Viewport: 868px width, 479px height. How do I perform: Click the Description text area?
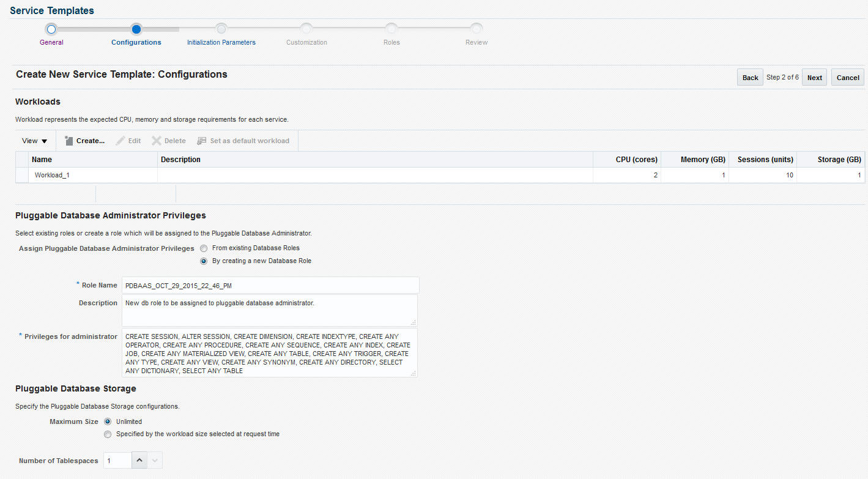click(270, 311)
